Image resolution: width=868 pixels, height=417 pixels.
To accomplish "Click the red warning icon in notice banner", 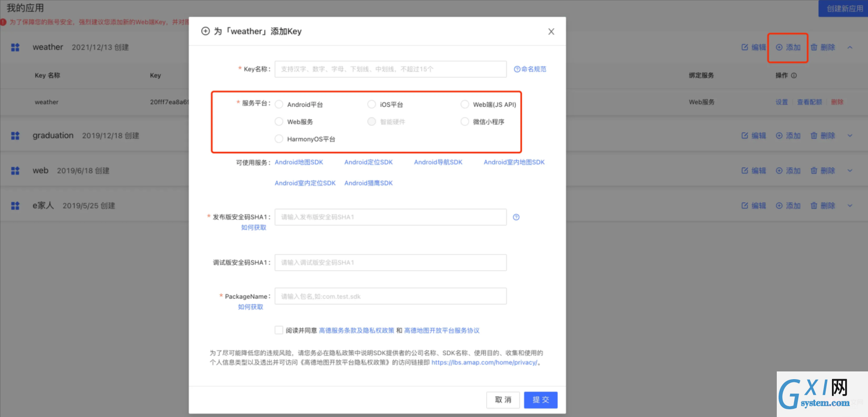I will 3,22.
